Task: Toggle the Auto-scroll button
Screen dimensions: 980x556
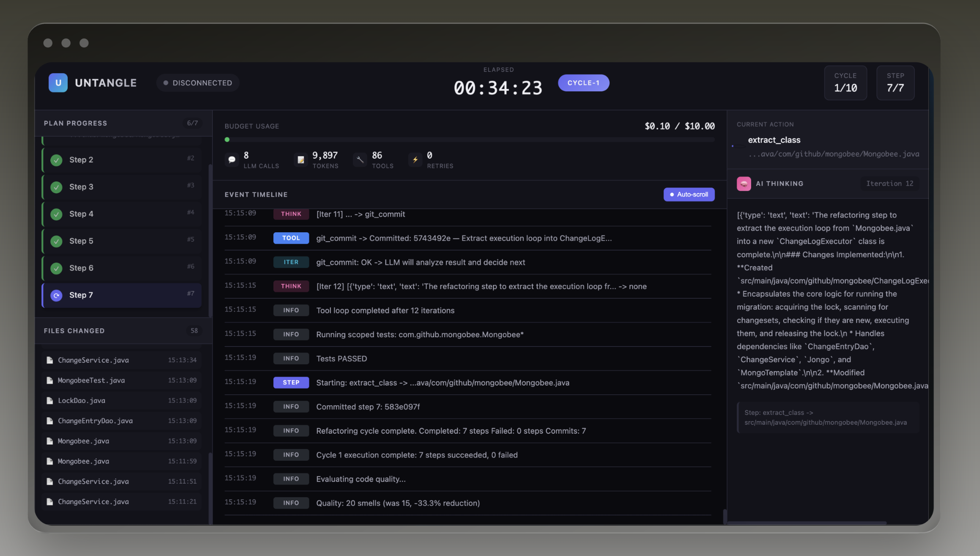Action: [688, 195]
